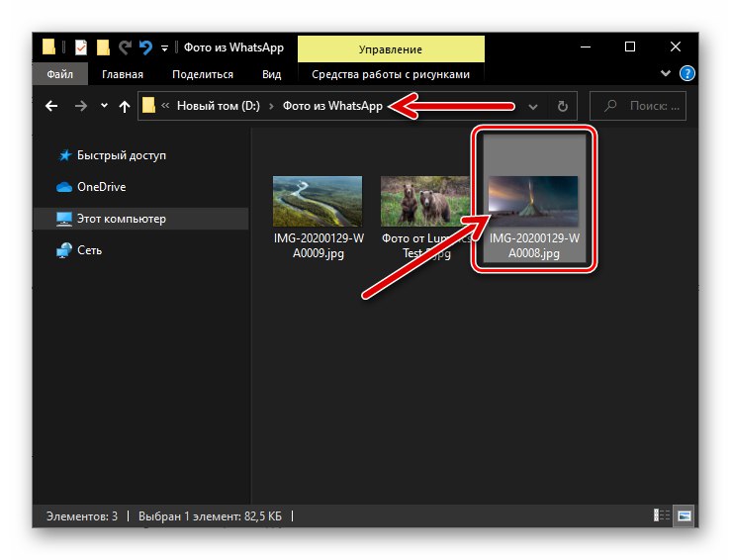Close the Фото из WhatsApp window
The width and height of the screenshot is (731, 560).
click(675, 47)
